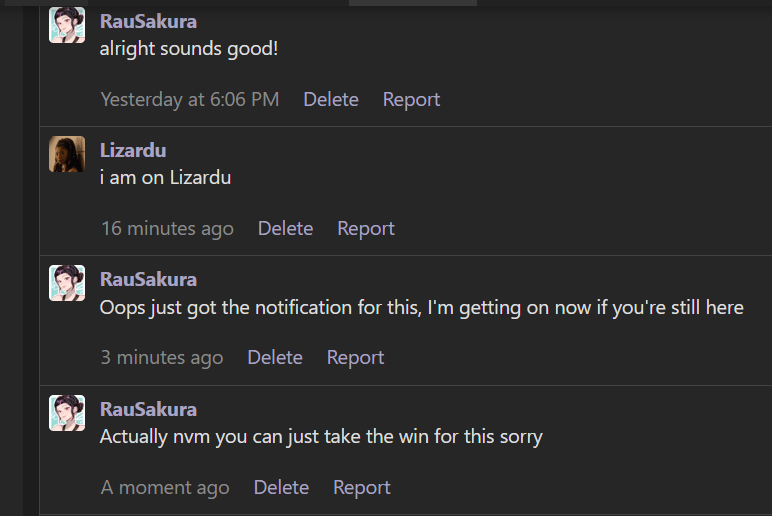Report the "Actually nvm" comment

click(x=361, y=487)
